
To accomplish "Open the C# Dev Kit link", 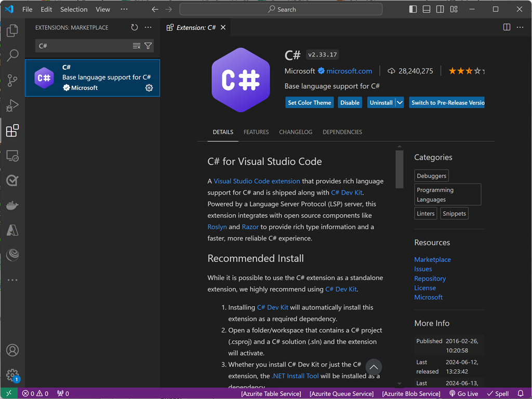I will click(x=347, y=192).
